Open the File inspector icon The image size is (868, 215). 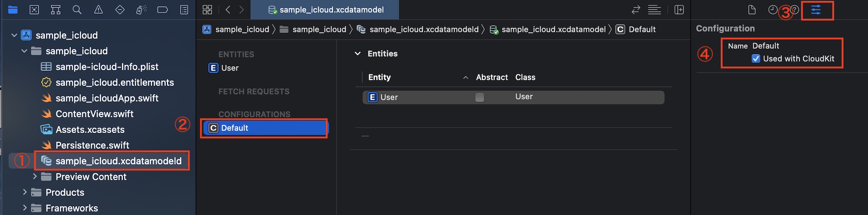coord(752,10)
